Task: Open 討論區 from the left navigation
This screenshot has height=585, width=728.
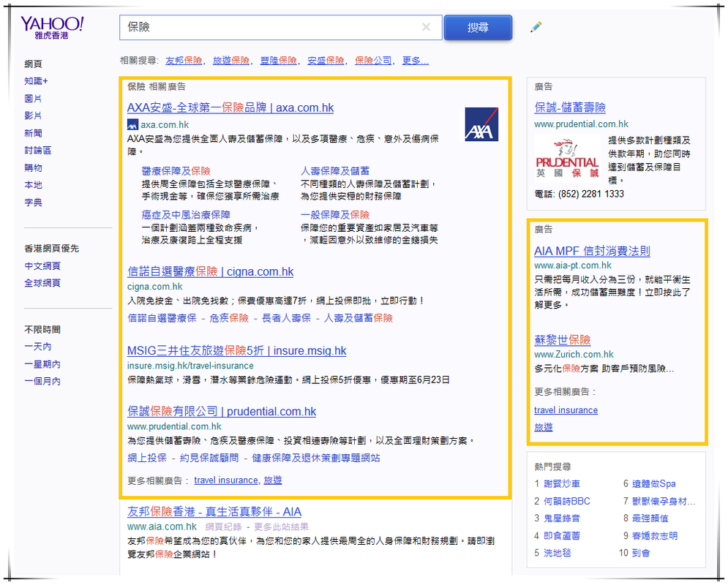Action: 37,151
